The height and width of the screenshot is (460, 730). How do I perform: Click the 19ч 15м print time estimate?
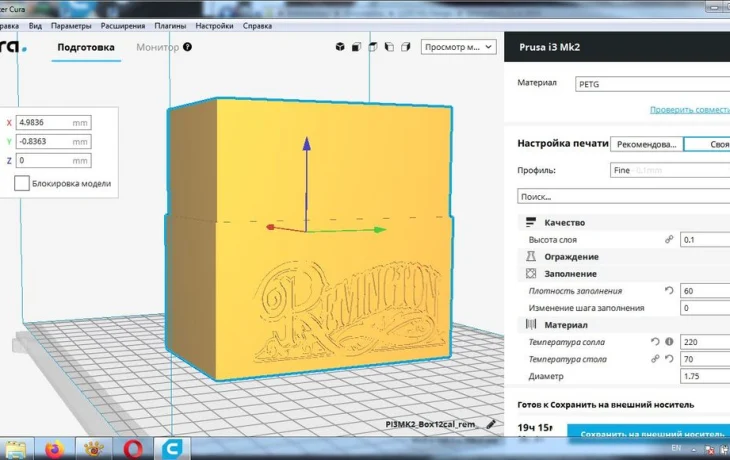click(x=535, y=427)
